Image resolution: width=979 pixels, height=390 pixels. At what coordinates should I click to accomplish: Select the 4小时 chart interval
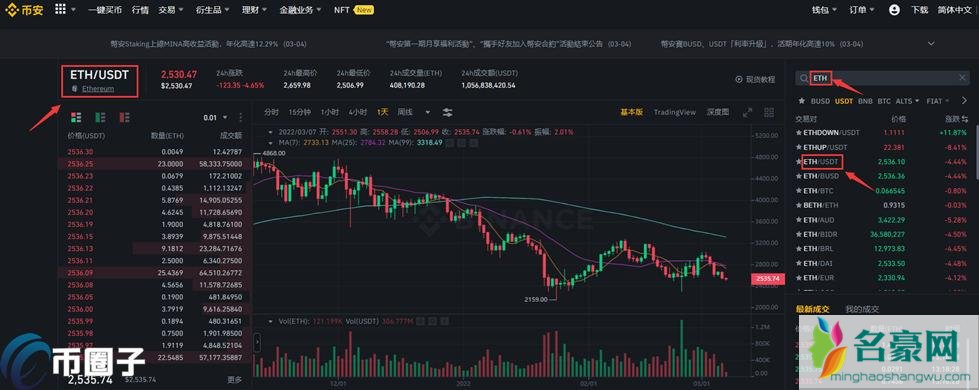358,112
